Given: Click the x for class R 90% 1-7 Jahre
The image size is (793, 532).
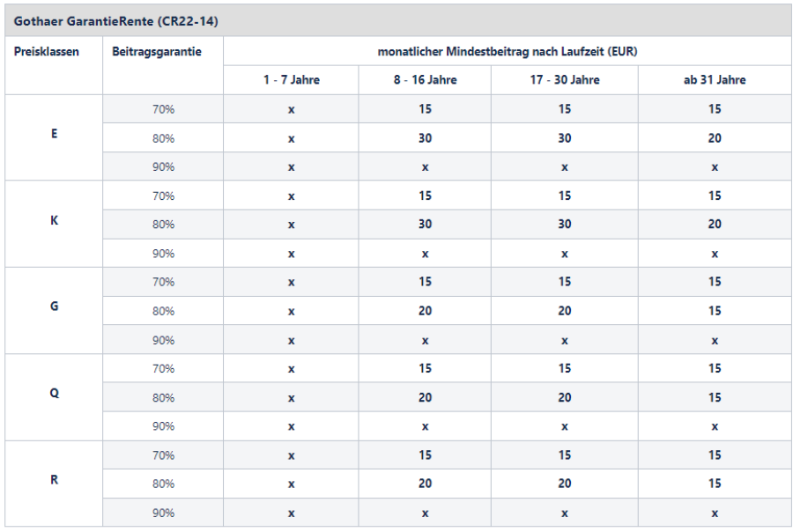Looking at the screenshot, I should [292, 514].
